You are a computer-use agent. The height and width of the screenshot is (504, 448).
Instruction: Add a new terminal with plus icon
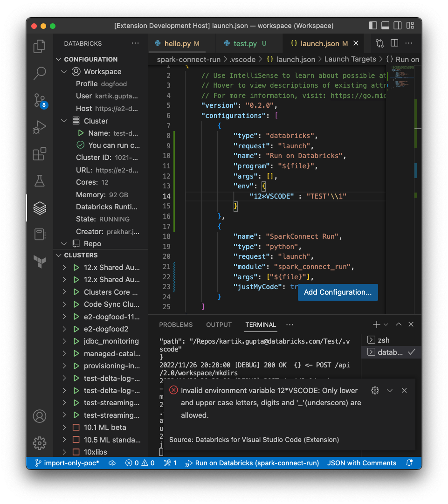pyautogui.click(x=376, y=324)
